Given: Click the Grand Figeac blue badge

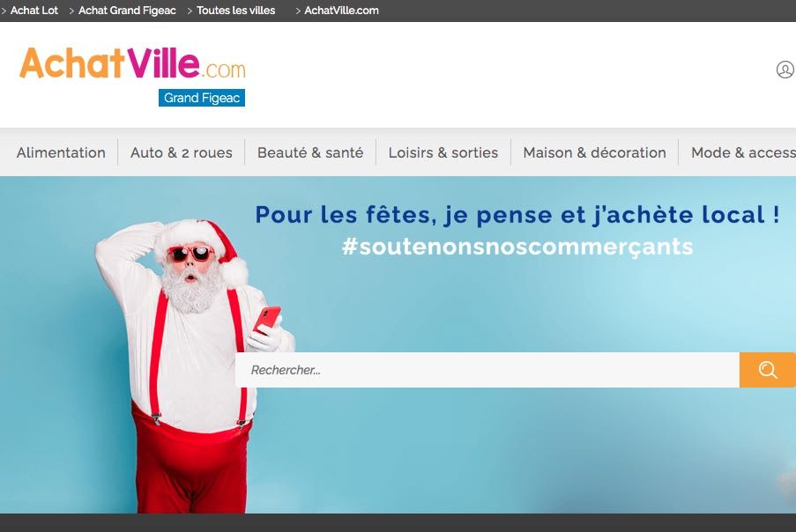Looking at the screenshot, I should point(202,98).
